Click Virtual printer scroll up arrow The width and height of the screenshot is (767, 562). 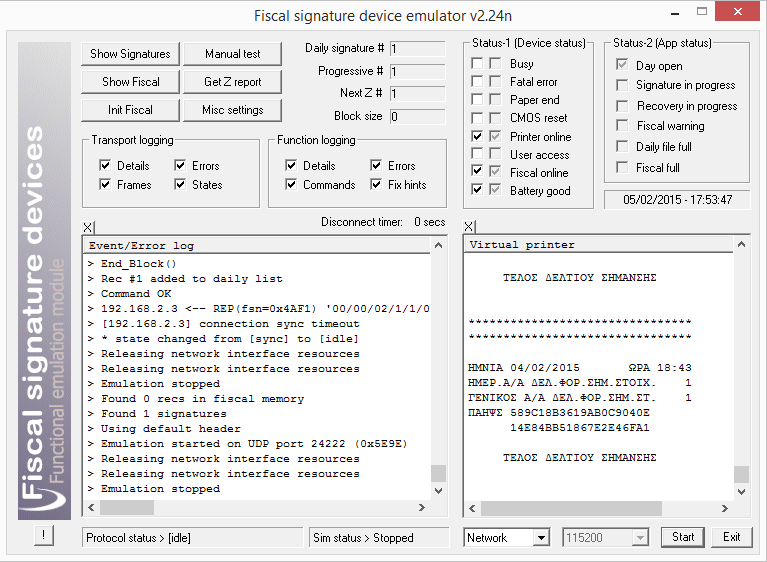(x=742, y=244)
